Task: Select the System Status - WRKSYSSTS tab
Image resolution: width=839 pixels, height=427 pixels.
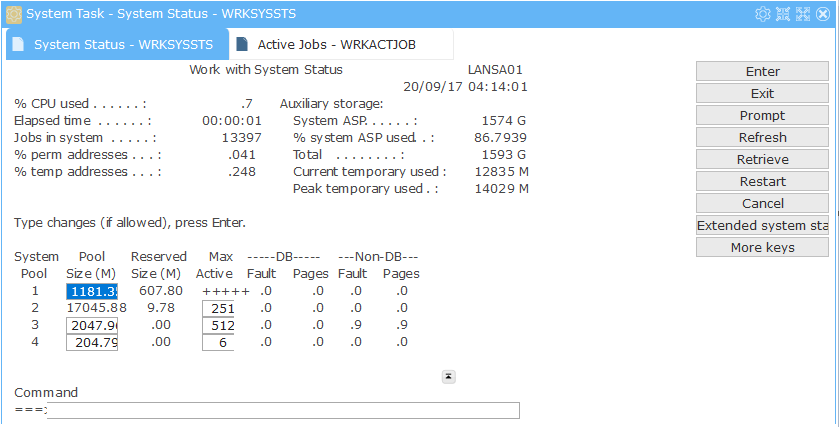Action: coord(123,45)
